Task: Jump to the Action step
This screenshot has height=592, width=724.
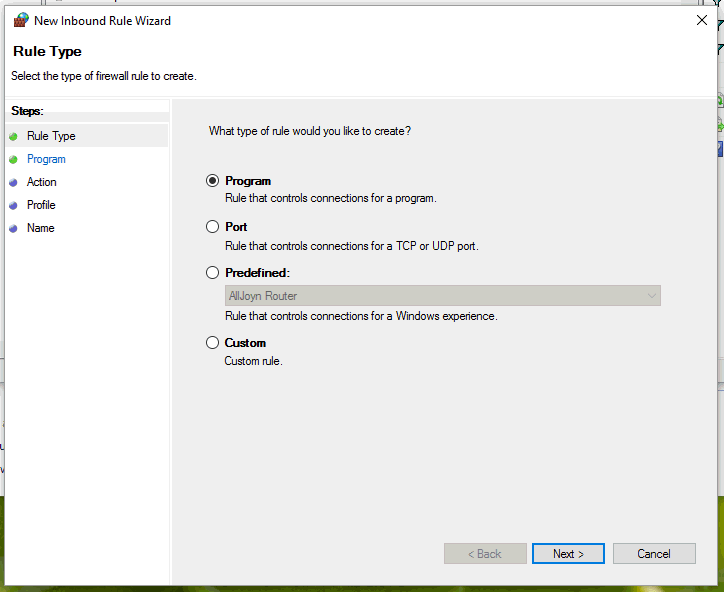Action: click(42, 182)
